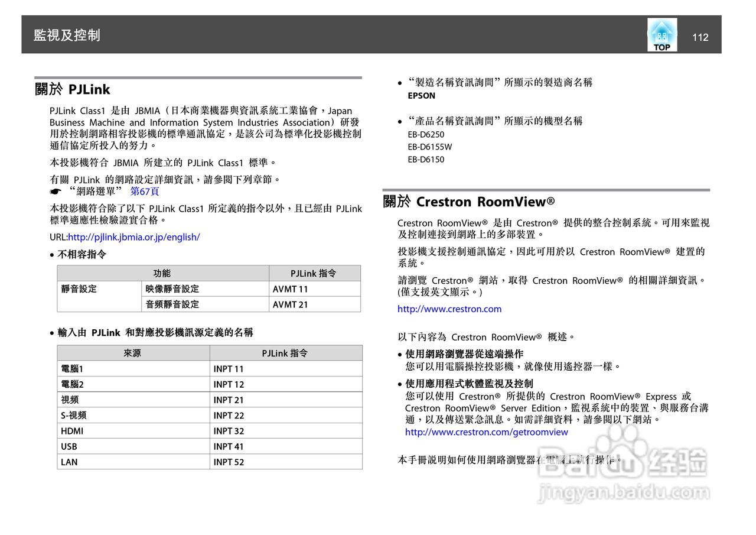
Task: Click the 映像靜音設定 cell
Action: click(x=205, y=288)
